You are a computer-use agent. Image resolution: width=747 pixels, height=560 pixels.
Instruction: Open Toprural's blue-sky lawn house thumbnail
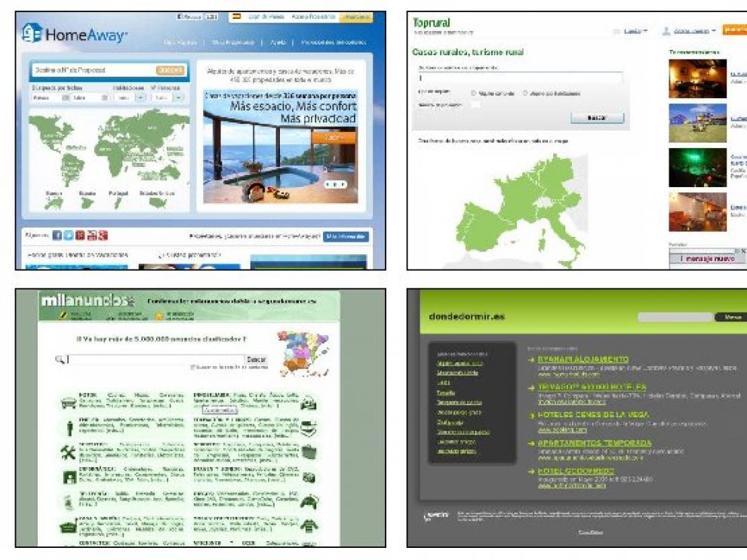pos(697,123)
